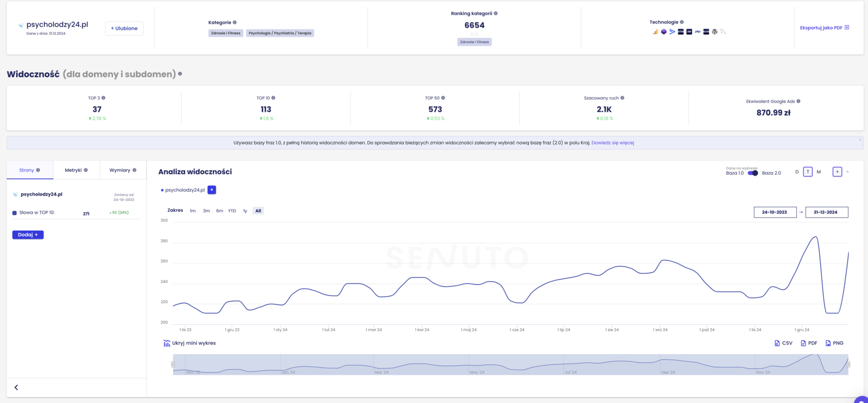The width and height of the screenshot is (868, 403).
Task: Click the WordPress technology icon
Action: coord(714,32)
